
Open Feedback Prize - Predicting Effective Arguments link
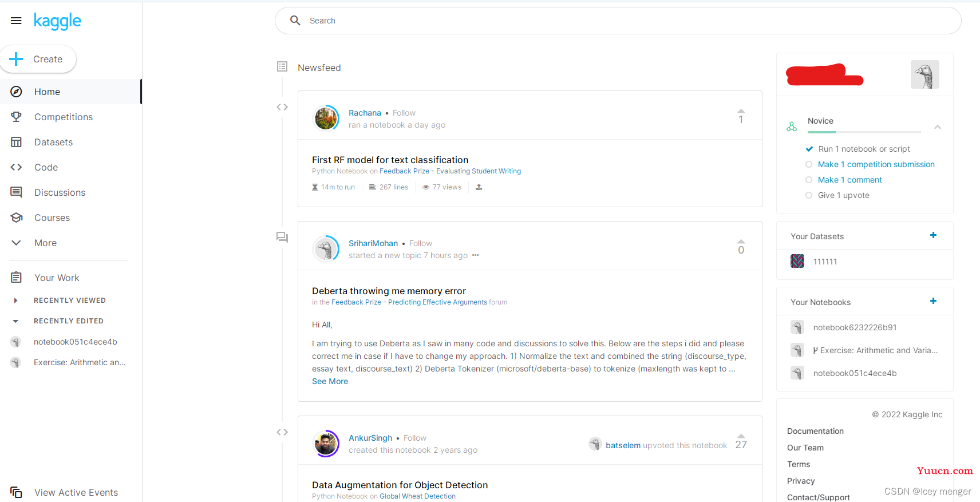click(x=409, y=302)
